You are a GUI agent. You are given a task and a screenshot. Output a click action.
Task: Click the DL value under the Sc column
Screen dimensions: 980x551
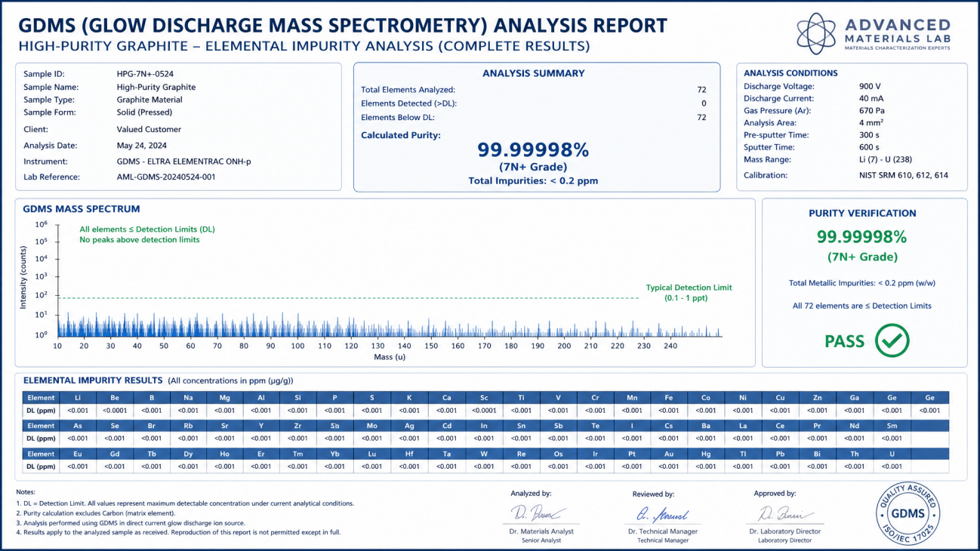coord(483,411)
